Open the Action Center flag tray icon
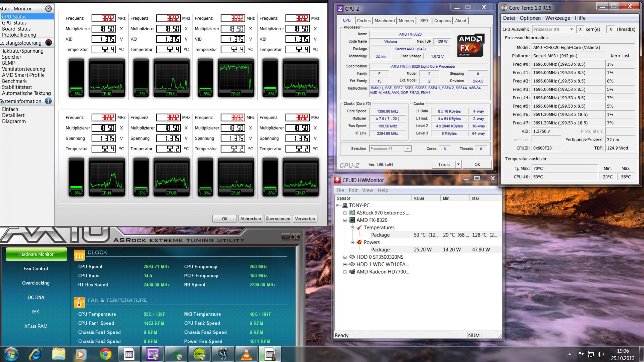 coord(580,354)
